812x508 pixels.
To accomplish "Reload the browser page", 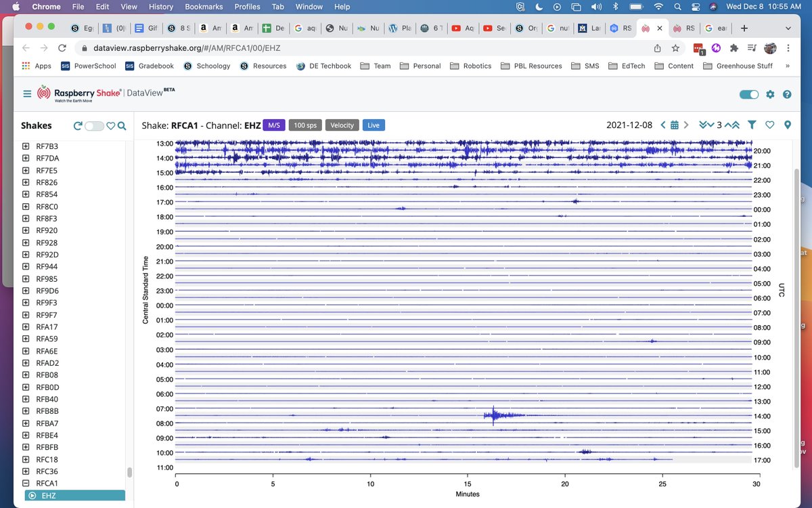I will (62, 48).
